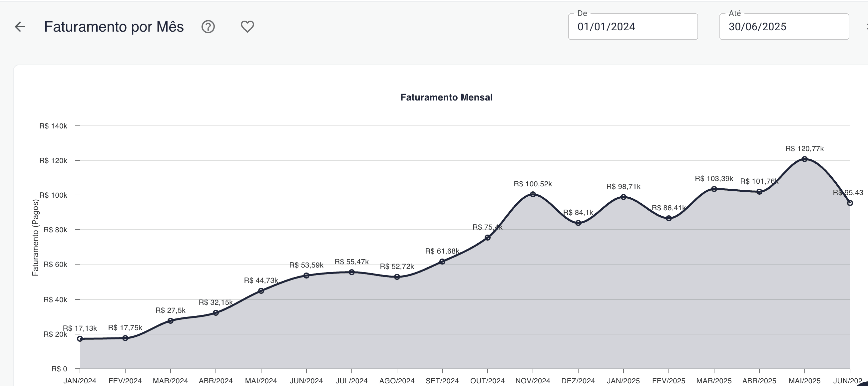Click the R$ 100k y-axis label
868x386 pixels.
53,195
